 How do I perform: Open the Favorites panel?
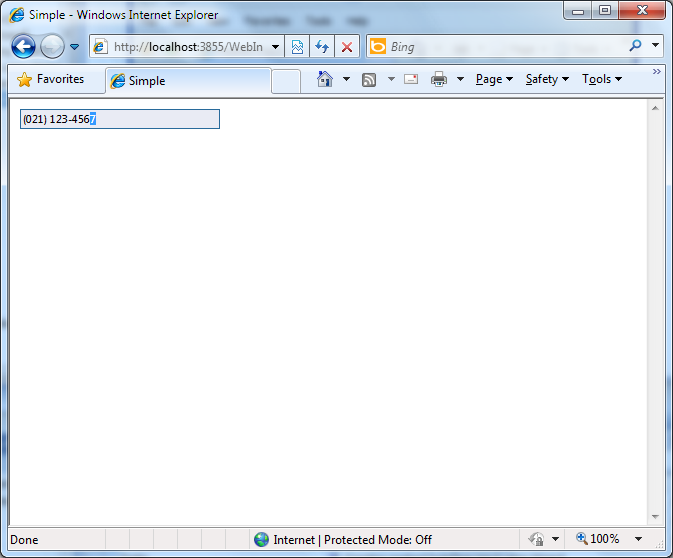point(51,80)
